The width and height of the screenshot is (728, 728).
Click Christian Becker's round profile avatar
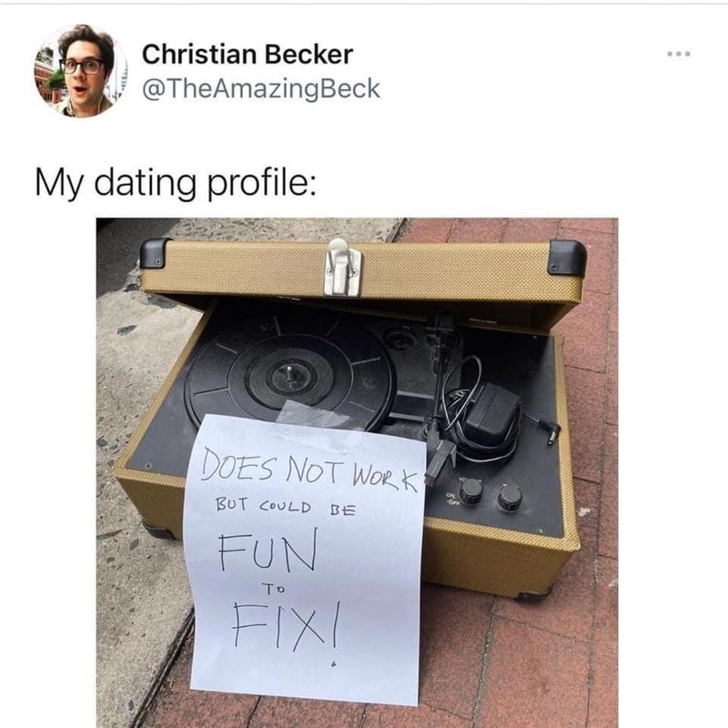coord(81,71)
